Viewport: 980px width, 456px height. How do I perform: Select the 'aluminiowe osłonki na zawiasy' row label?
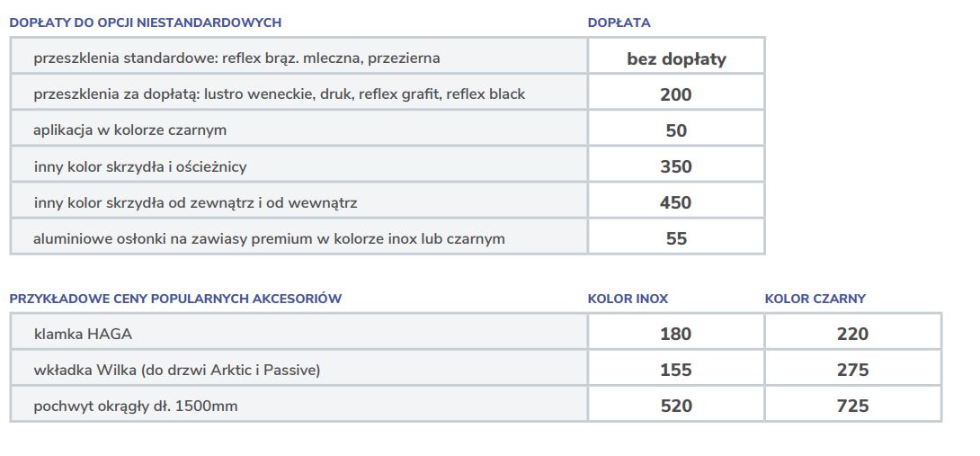(x=269, y=239)
